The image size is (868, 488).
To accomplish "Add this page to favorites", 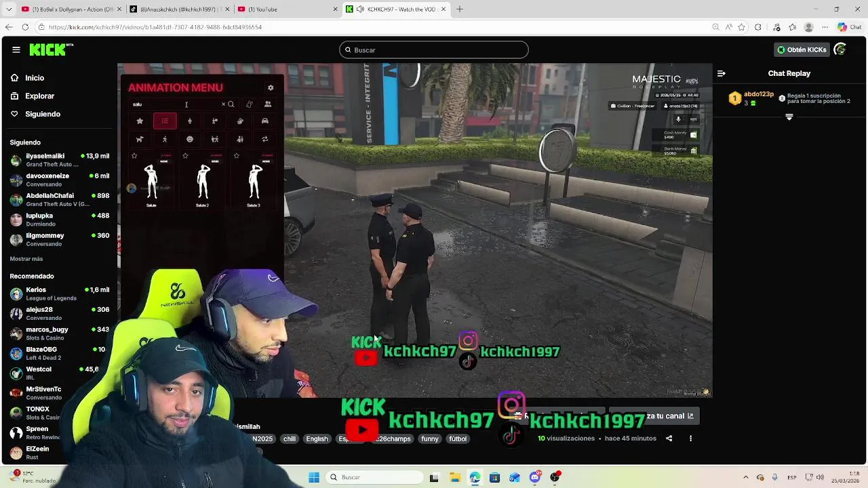I will 742,27.
